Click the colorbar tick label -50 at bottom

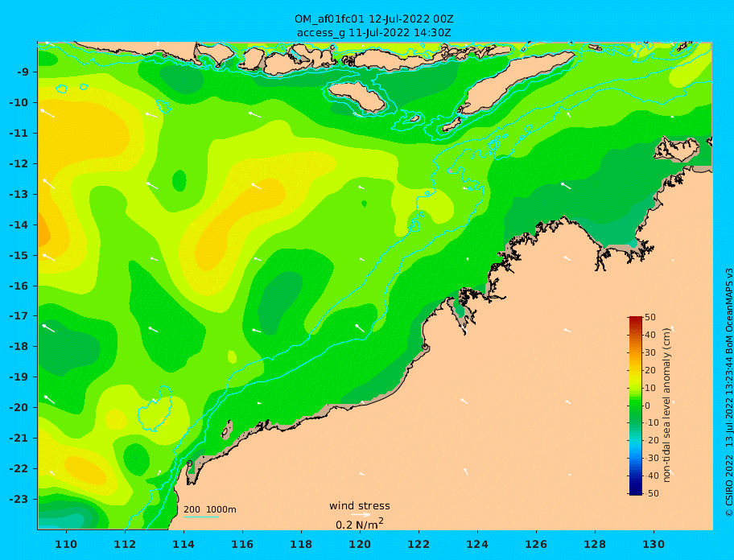(652, 493)
